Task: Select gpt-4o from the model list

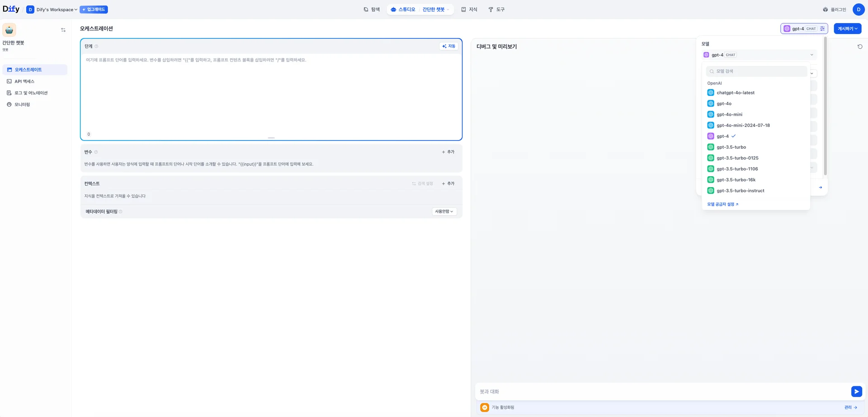Action: pyautogui.click(x=724, y=103)
